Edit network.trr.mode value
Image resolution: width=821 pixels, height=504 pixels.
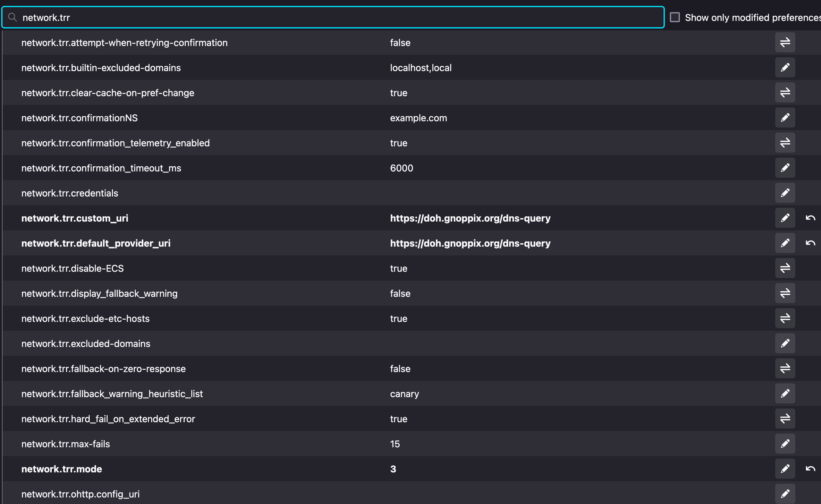coord(785,469)
